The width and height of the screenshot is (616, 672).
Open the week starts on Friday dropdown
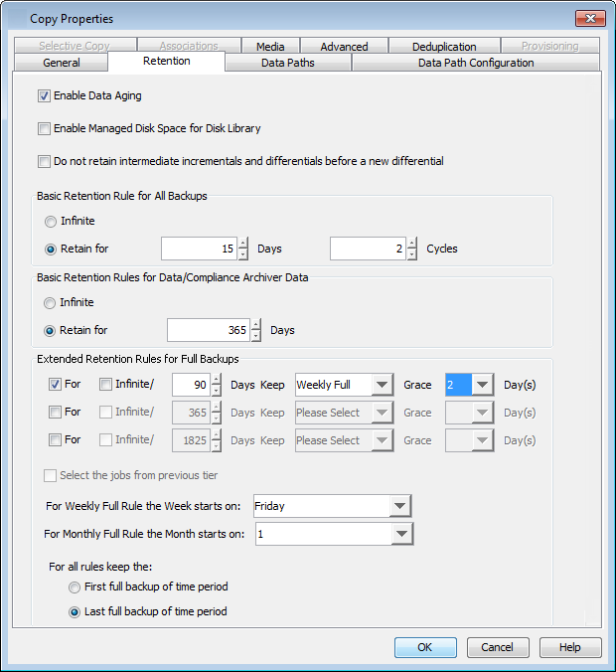click(399, 506)
